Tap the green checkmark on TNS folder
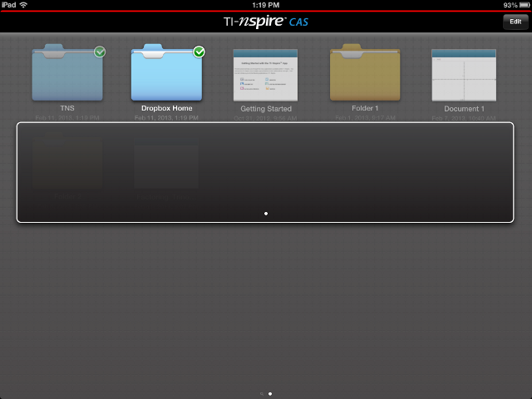The image size is (532, 399). [x=100, y=52]
